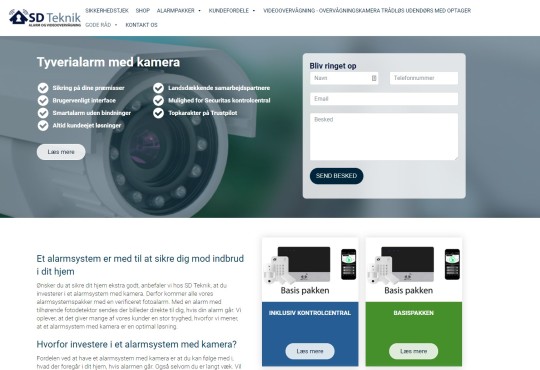Click heading Et alarmsystem er med til at sikre

pyautogui.click(x=140, y=265)
